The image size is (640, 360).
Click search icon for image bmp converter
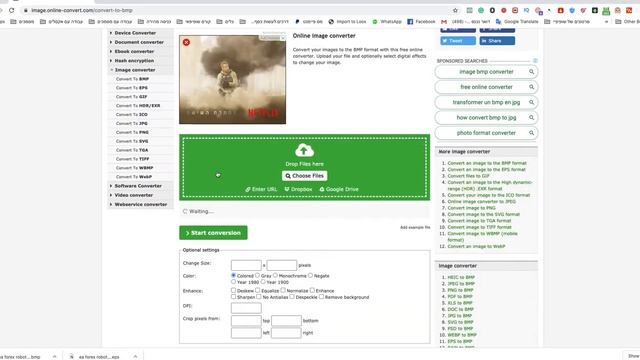pyautogui.click(x=531, y=72)
